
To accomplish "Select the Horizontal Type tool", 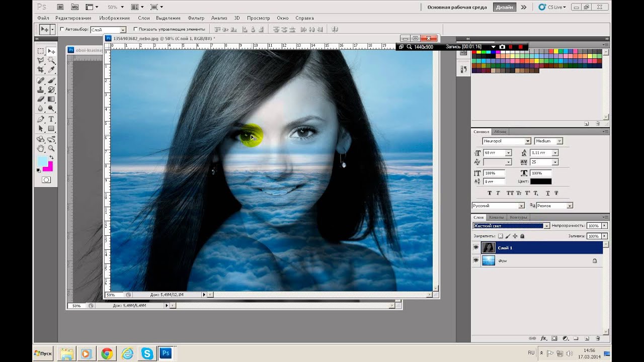I will coord(51,119).
